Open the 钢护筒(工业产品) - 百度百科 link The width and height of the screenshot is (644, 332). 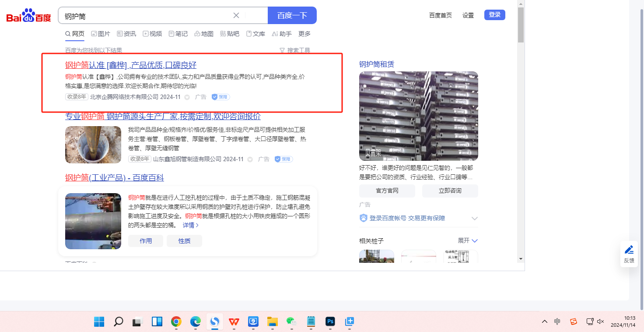click(115, 178)
